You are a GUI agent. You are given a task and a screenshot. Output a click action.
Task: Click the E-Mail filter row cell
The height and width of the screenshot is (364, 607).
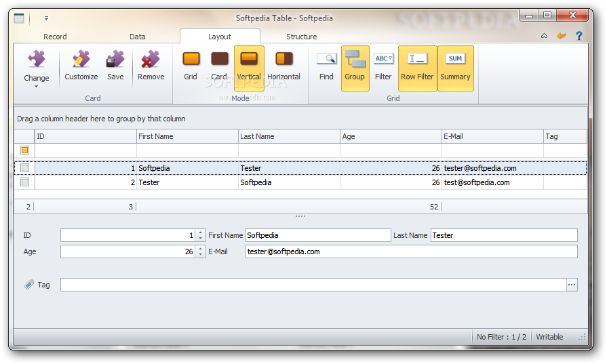493,150
